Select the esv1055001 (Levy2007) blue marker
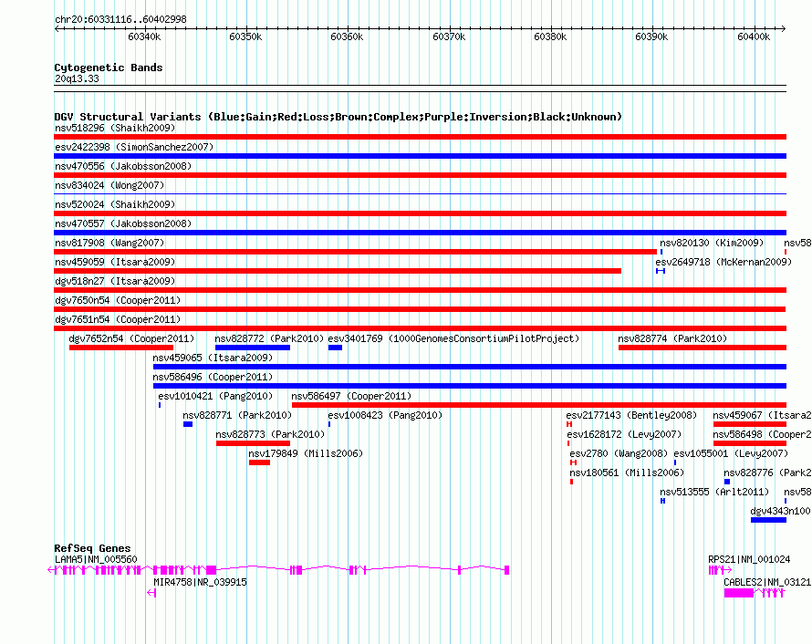Viewport: 812px width, 644px height. [x=675, y=462]
